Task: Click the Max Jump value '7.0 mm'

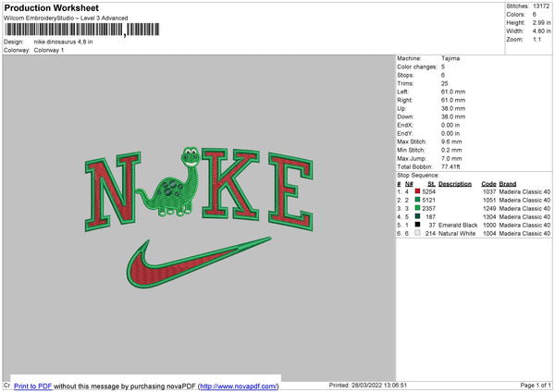Action: (451, 158)
